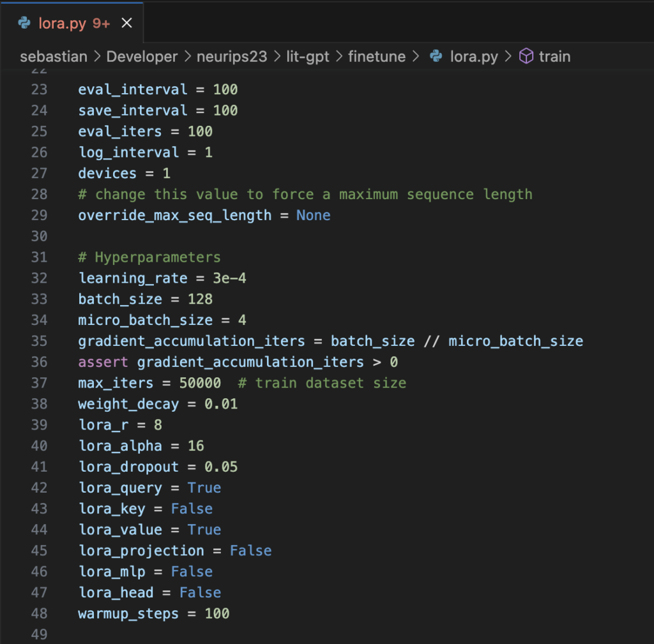Click the chevron after sebastian breadcrumb
The width and height of the screenshot is (654, 644).
tap(98, 56)
